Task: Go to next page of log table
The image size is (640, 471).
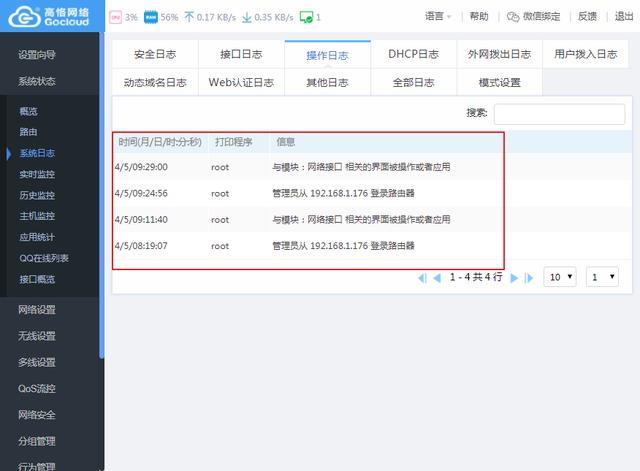Action: [514, 278]
